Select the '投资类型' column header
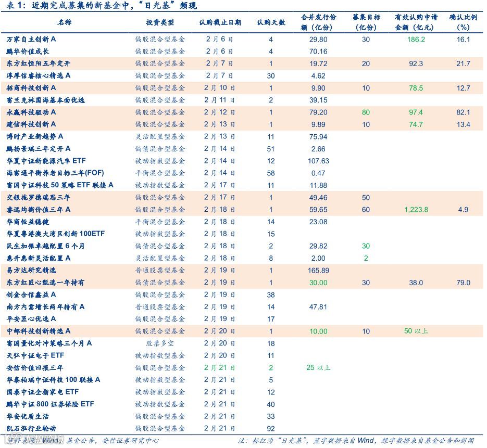 (160, 22)
